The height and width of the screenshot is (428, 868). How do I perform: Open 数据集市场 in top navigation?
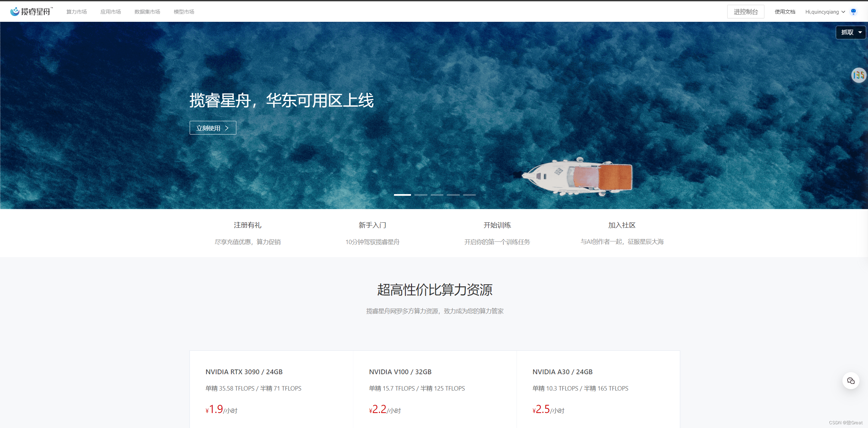(147, 12)
